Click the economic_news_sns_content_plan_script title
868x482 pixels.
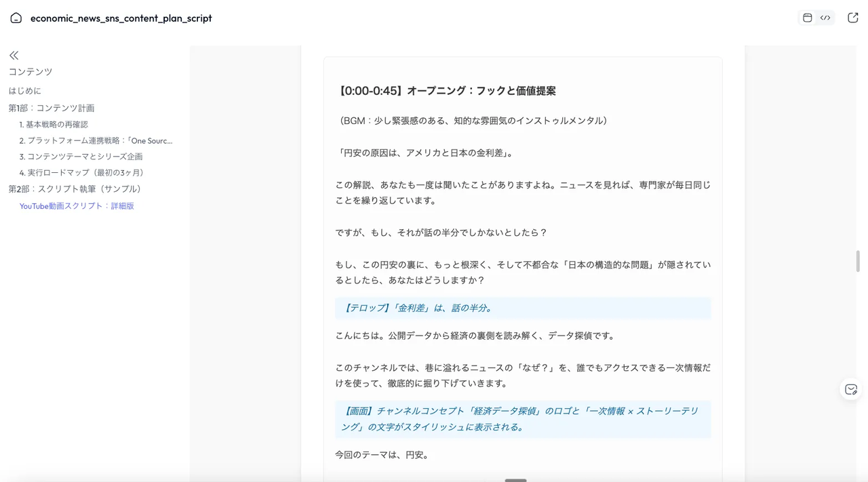(121, 18)
